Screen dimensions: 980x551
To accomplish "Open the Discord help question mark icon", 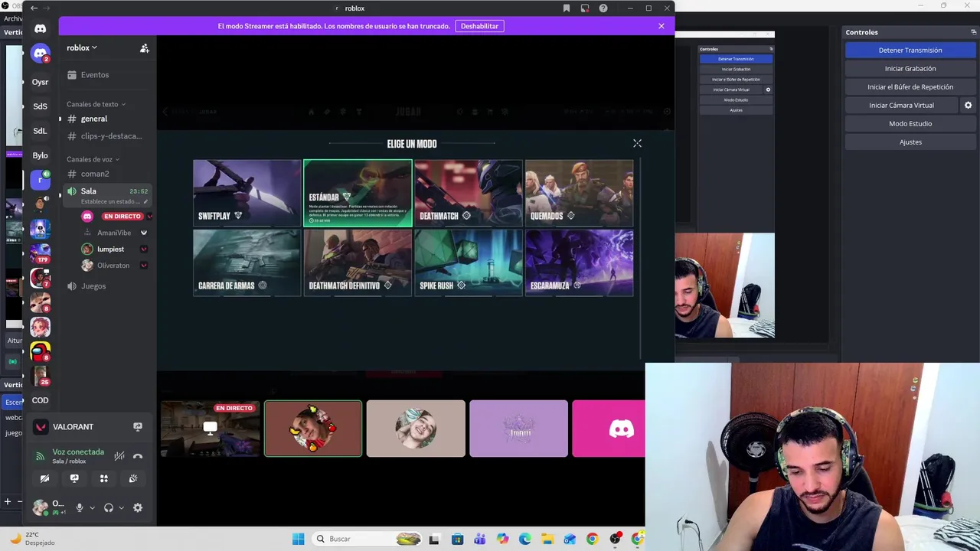I will click(x=603, y=8).
